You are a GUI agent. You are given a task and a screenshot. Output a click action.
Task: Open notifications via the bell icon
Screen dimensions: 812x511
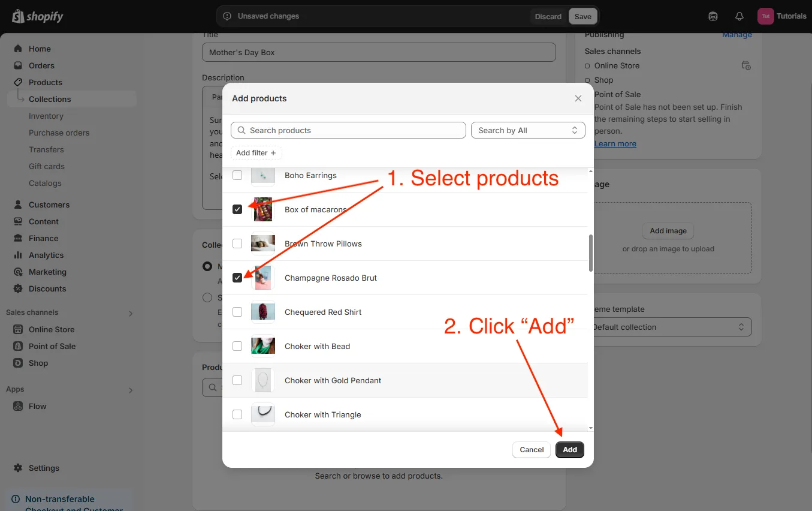tap(739, 16)
